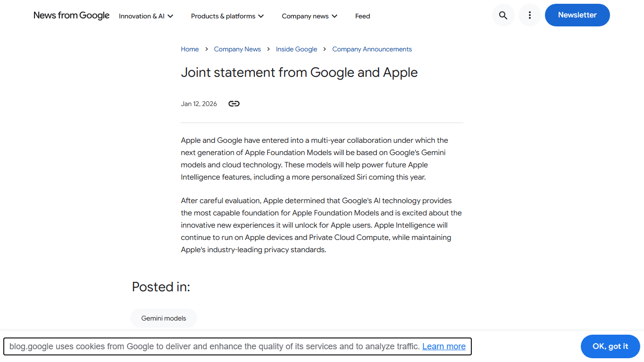The width and height of the screenshot is (644, 362).
Task: Open the three-dot more options menu
Action: (529, 16)
